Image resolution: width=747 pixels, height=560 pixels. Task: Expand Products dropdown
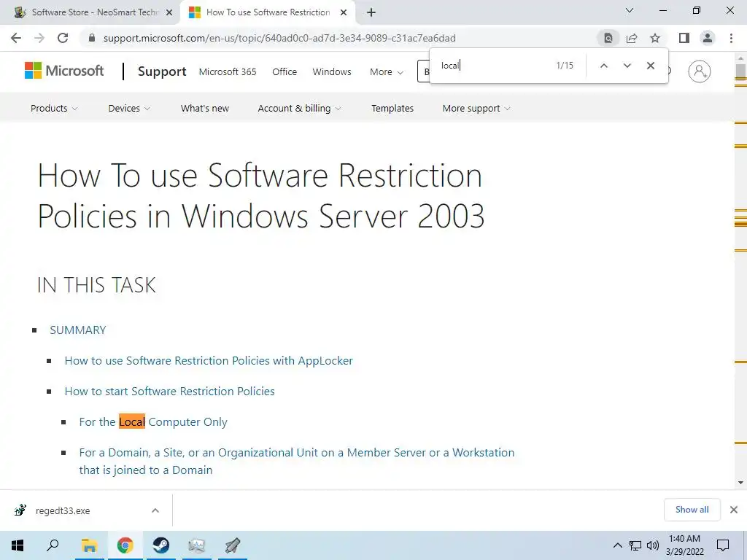click(x=54, y=108)
